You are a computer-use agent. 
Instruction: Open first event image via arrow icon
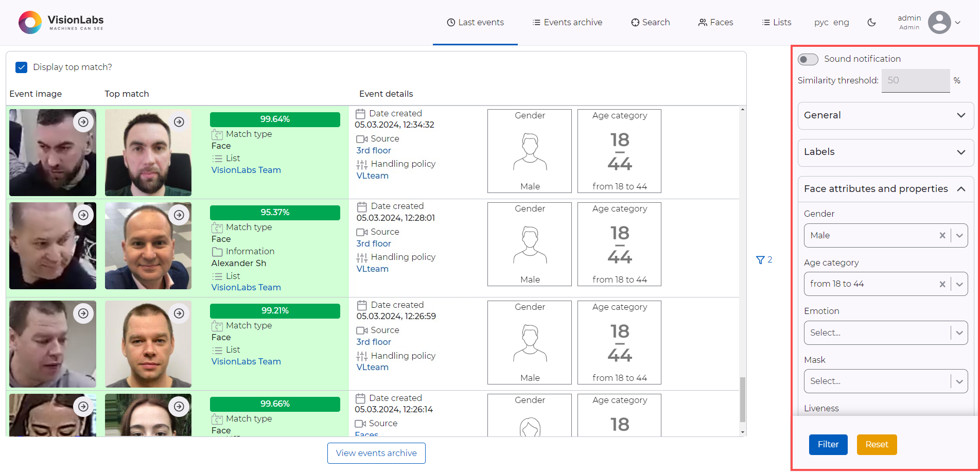pos(83,121)
